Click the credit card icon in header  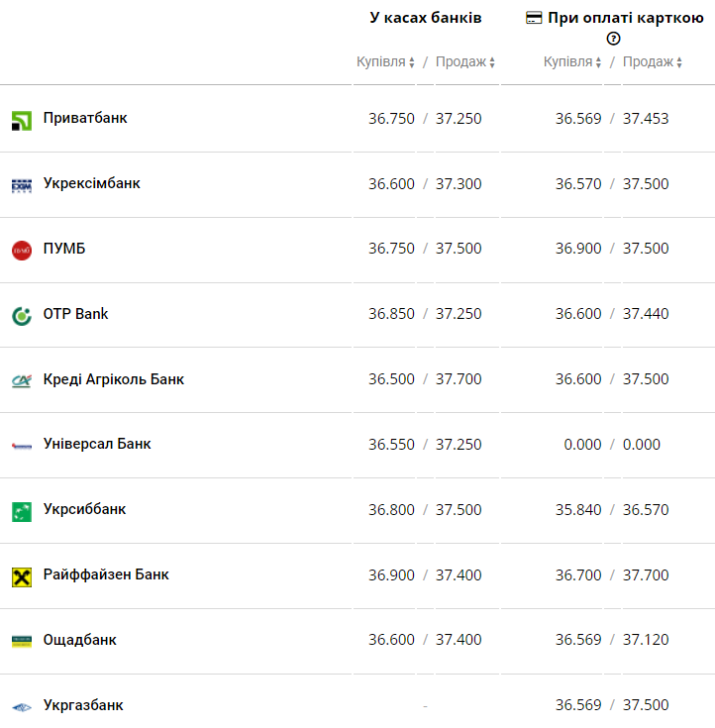[534, 18]
